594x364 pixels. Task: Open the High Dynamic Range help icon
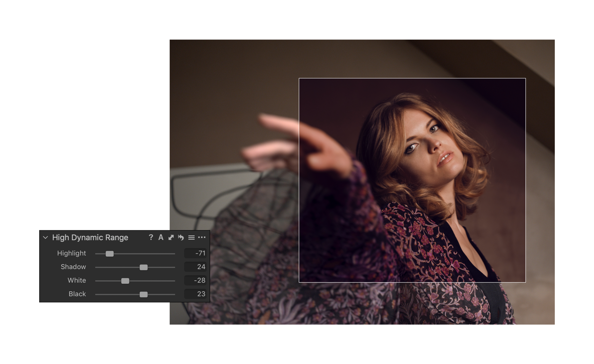pyautogui.click(x=151, y=237)
